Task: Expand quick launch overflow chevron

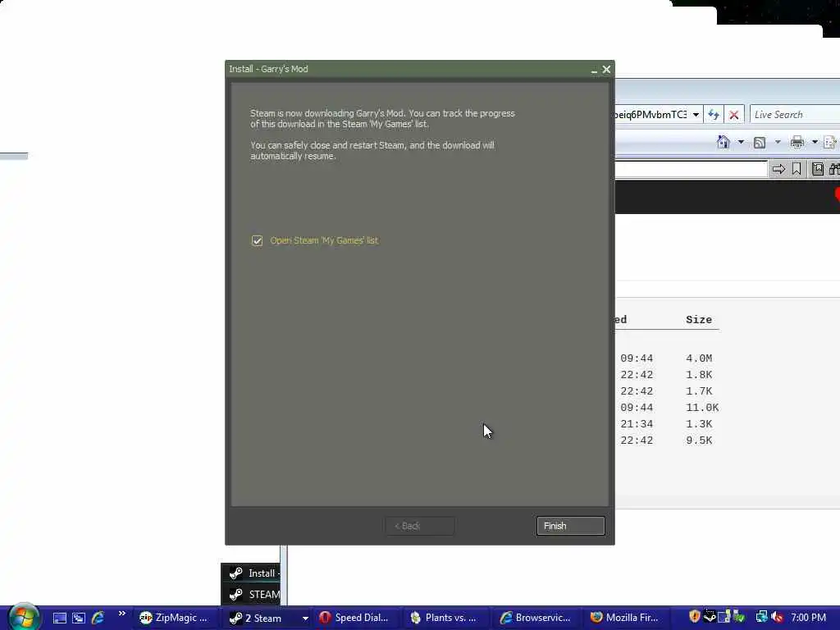Action: pyautogui.click(x=121, y=614)
